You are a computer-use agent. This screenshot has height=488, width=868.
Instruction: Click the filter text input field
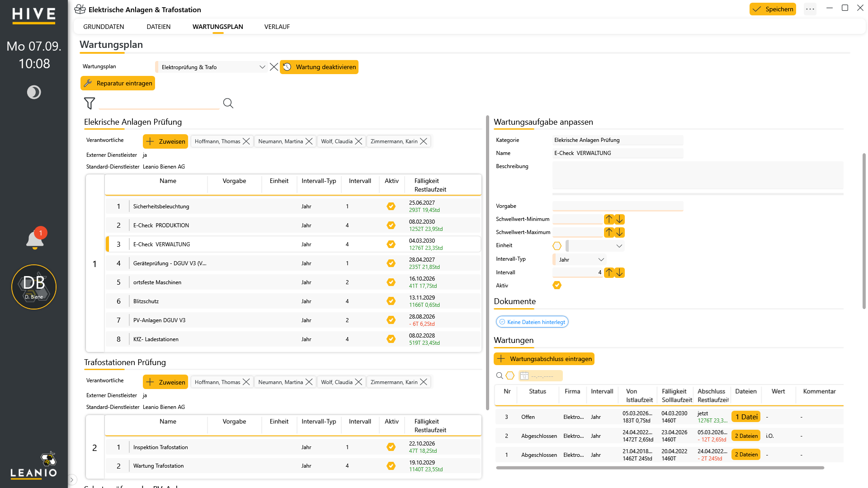(x=159, y=103)
